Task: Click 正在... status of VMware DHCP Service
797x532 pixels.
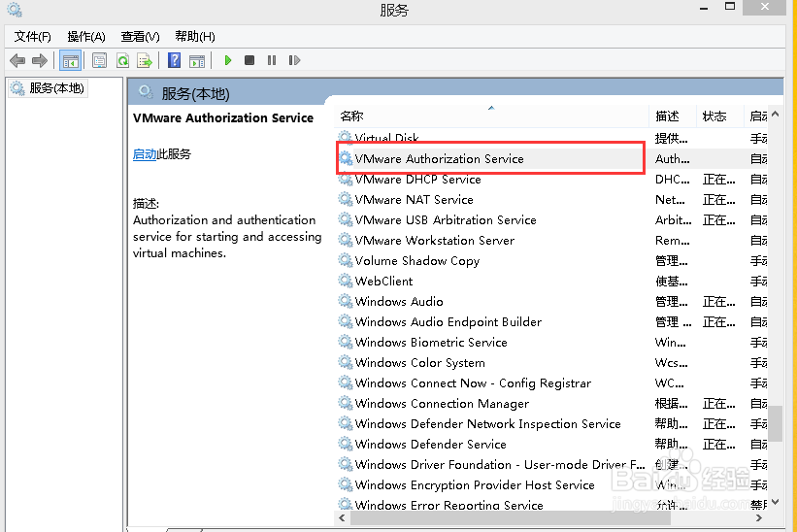Action: 718,180
